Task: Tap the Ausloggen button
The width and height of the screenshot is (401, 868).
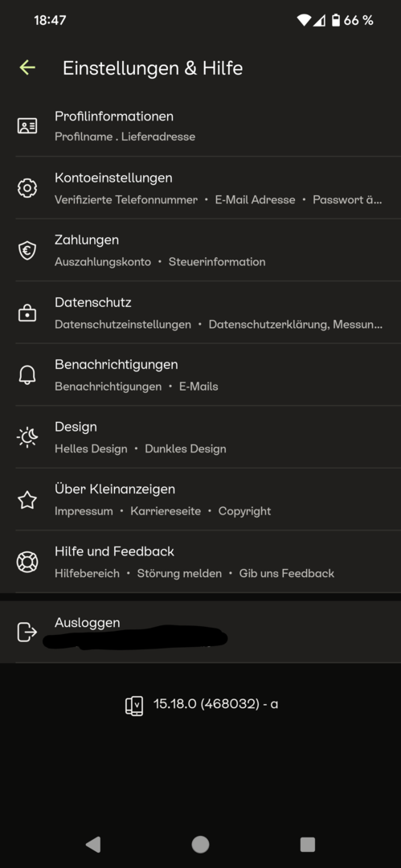Action: pyautogui.click(x=201, y=632)
